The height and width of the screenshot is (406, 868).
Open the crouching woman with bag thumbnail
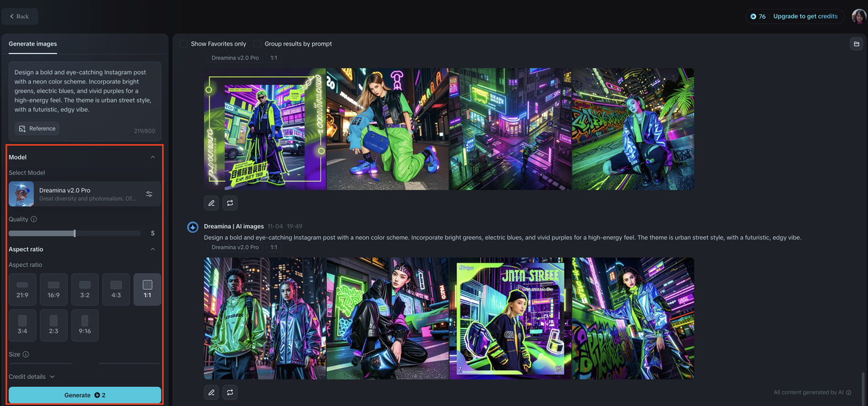click(388, 318)
